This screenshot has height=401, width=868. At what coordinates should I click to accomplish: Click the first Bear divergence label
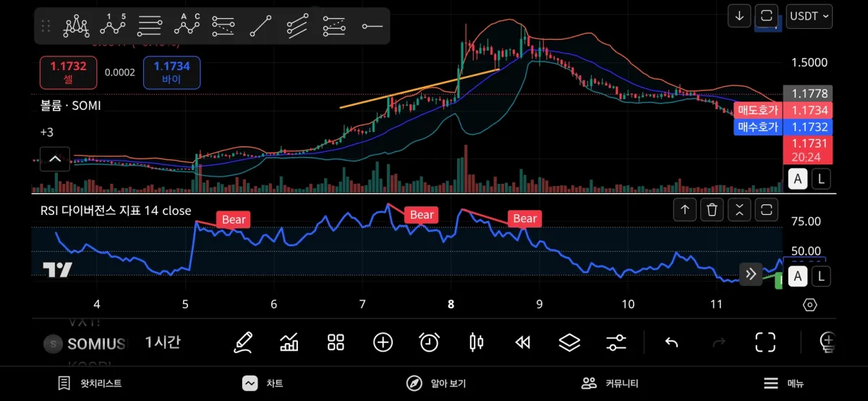[234, 219]
